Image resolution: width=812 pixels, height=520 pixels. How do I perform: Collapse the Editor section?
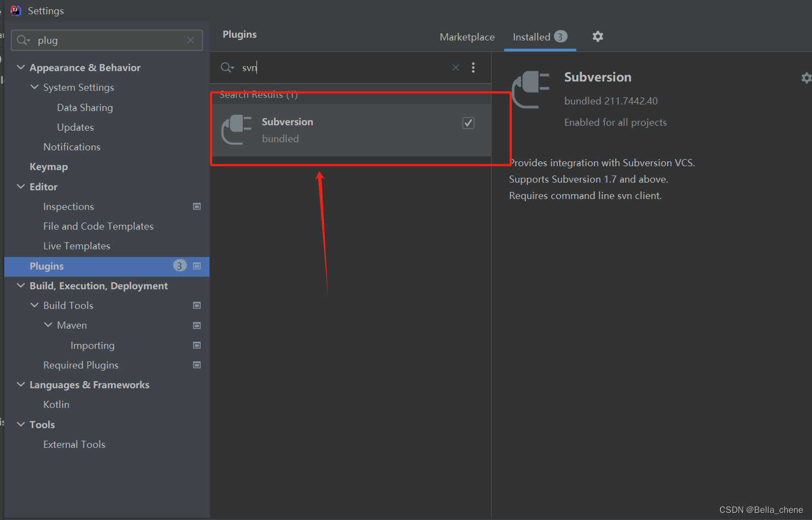(21, 186)
